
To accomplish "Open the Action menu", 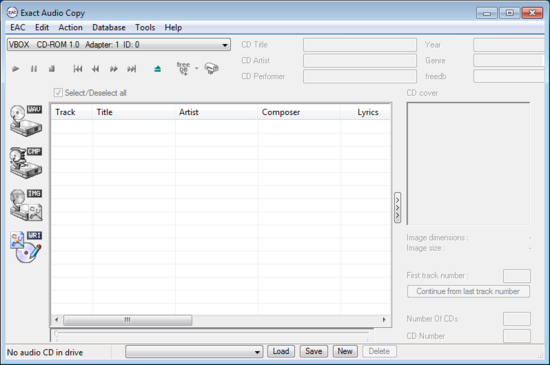I will click(x=71, y=27).
